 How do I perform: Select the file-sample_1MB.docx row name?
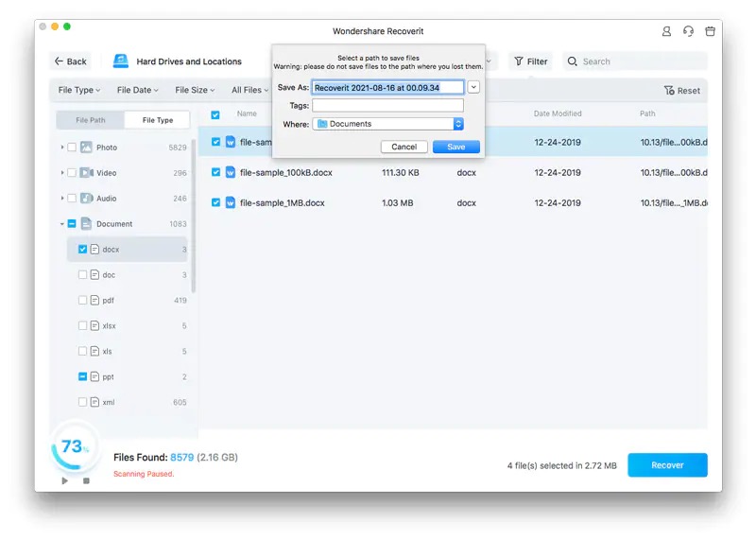click(x=282, y=203)
